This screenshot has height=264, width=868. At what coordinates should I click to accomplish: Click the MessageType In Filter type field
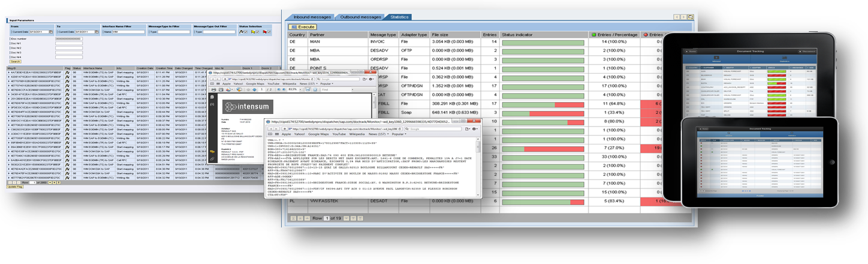point(174,32)
